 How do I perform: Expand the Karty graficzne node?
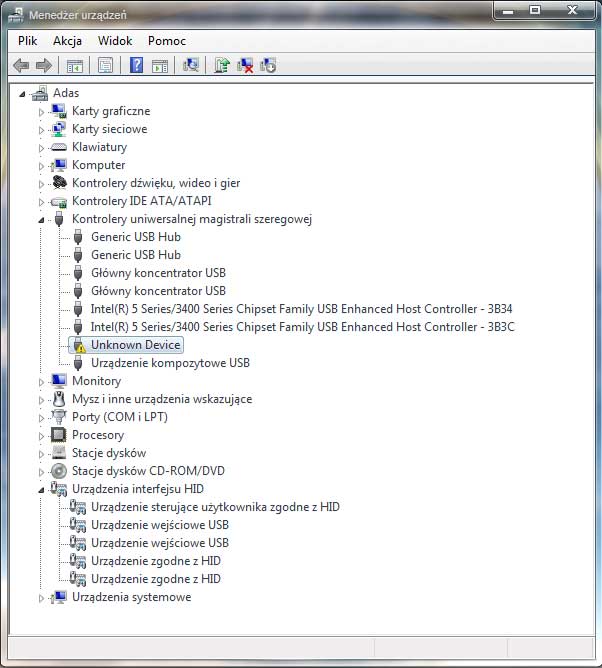[41, 112]
